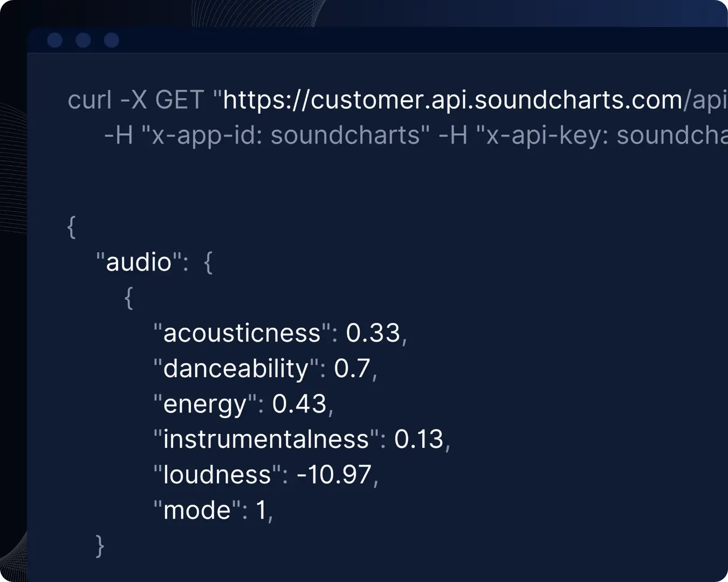Click the closing brace of the audio object
728x582 pixels.
point(99,546)
